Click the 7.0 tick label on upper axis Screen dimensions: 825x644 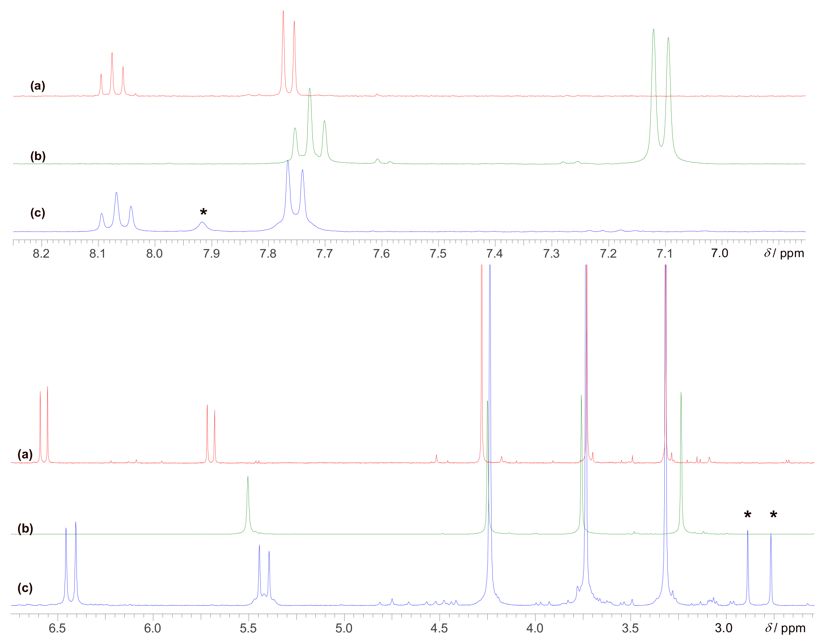[720, 253]
